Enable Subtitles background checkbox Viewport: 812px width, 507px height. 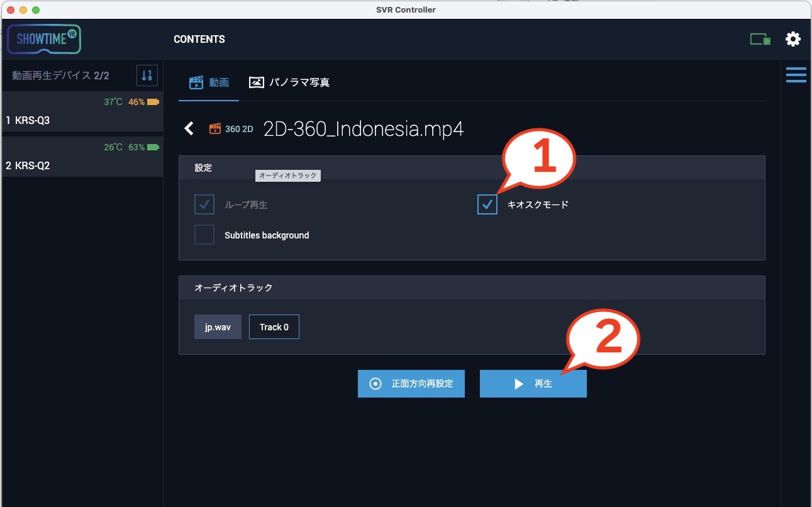point(204,235)
